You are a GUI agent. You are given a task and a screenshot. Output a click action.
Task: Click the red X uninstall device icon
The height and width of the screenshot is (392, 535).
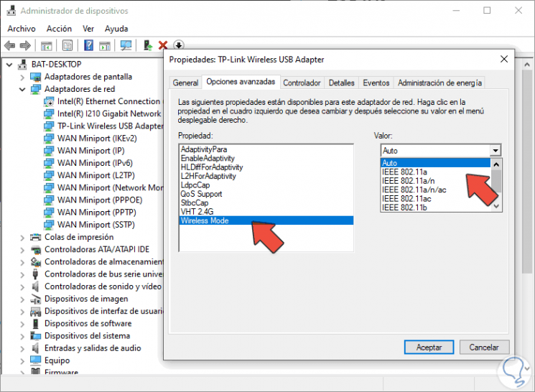point(163,45)
